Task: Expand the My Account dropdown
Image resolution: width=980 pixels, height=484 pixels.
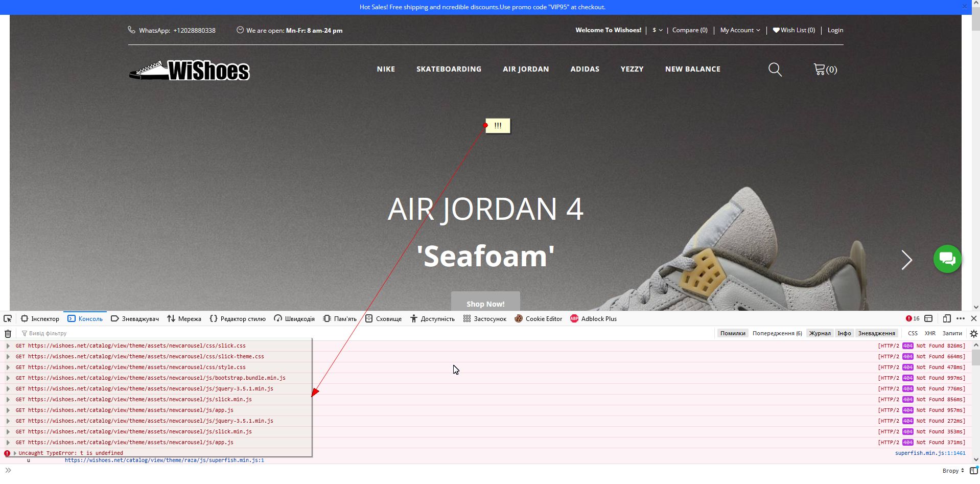Action: tap(740, 30)
